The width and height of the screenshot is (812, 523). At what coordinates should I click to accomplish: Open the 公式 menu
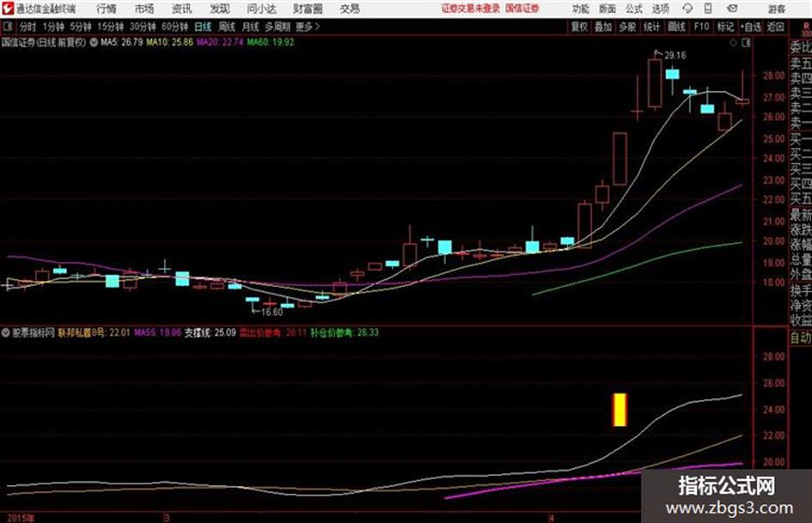(x=634, y=9)
